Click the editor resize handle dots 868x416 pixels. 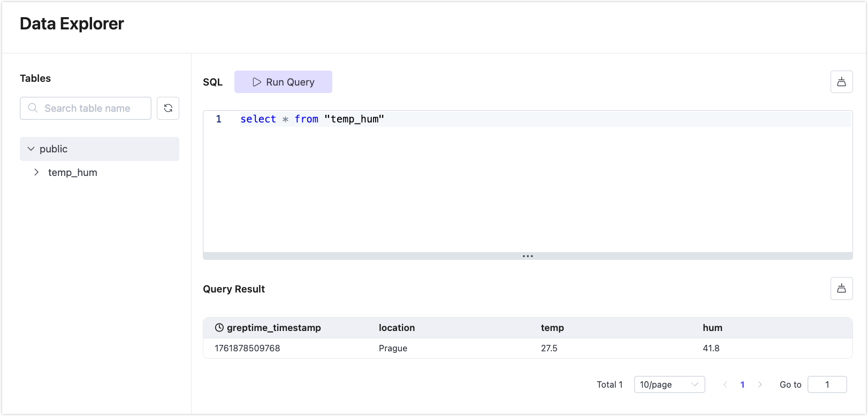[528, 256]
